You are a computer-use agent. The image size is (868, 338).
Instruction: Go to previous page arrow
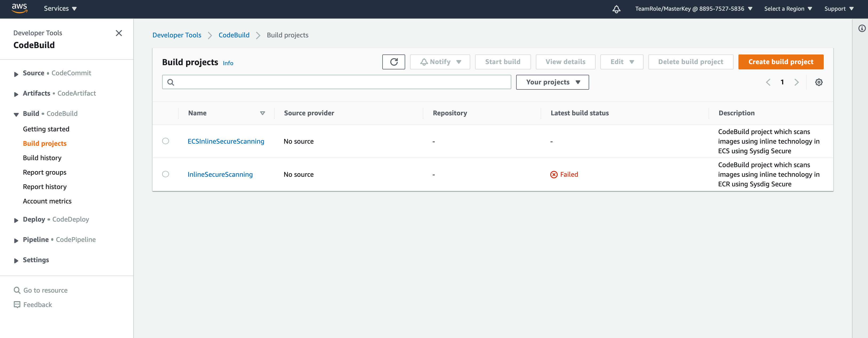pos(768,82)
